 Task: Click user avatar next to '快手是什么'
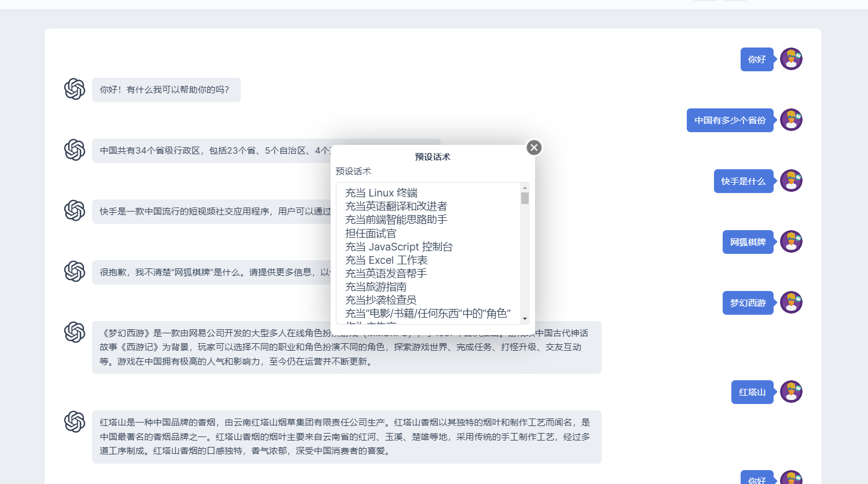(x=791, y=181)
